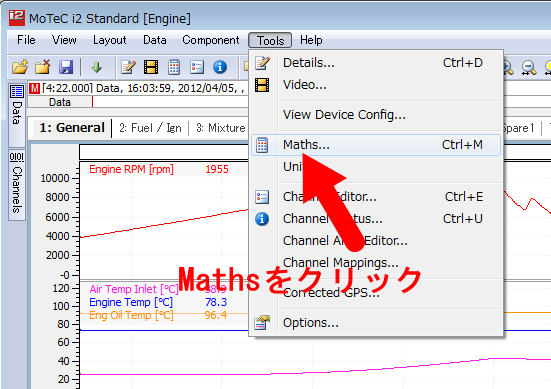Image resolution: width=551 pixels, height=389 pixels.
Task: Switch to 3: Mixture worksheet tab
Action: (221, 128)
